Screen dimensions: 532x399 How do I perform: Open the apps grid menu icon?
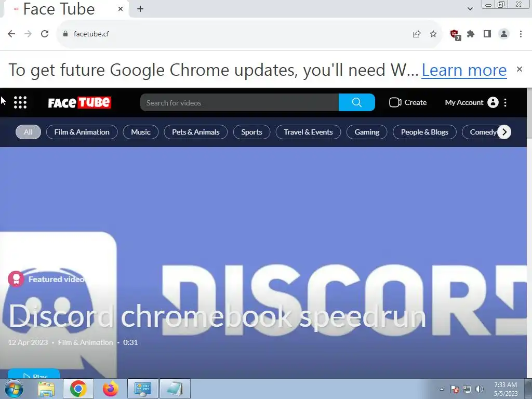[x=20, y=102]
